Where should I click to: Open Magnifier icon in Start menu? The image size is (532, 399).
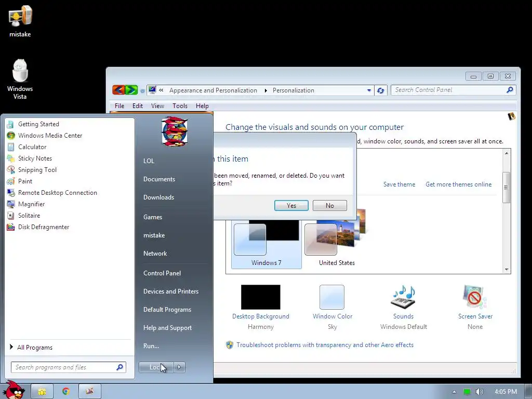(x=11, y=204)
